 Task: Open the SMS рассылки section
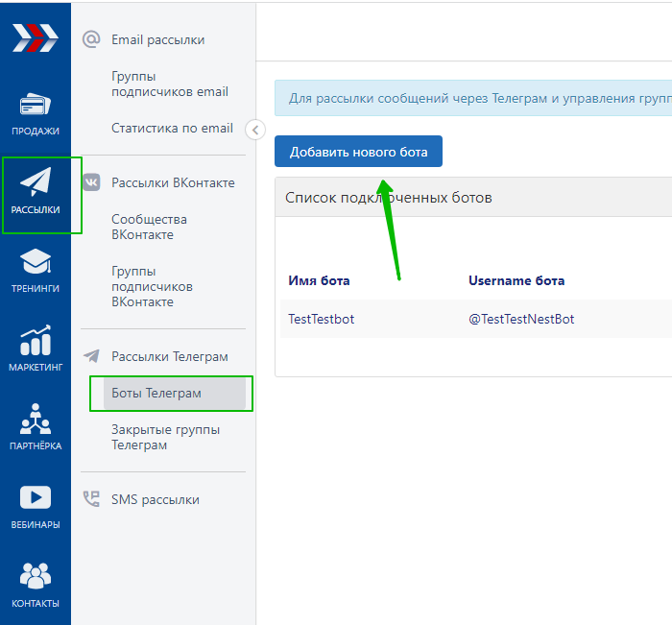click(155, 499)
